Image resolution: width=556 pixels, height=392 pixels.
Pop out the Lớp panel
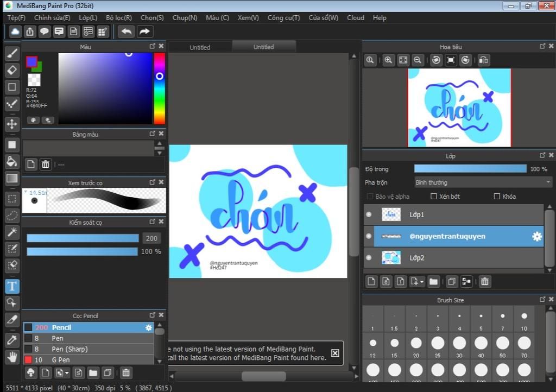pos(542,155)
